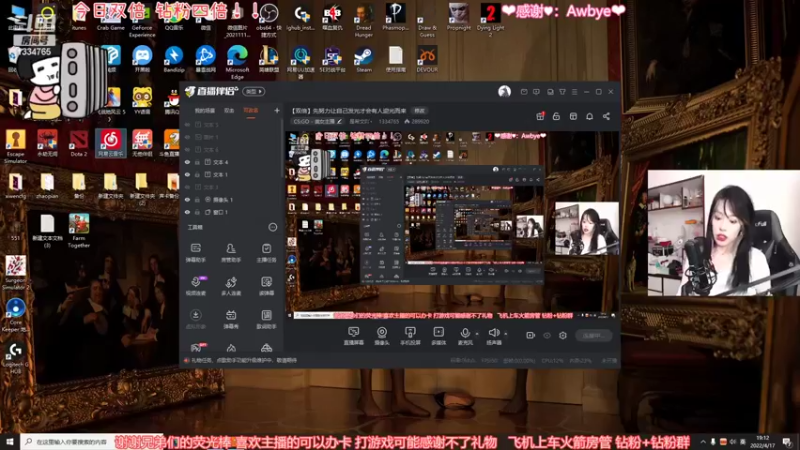The image size is (800, 450).
Task: Toggle visibility of layer 文本 1
Action: [187, 174]
